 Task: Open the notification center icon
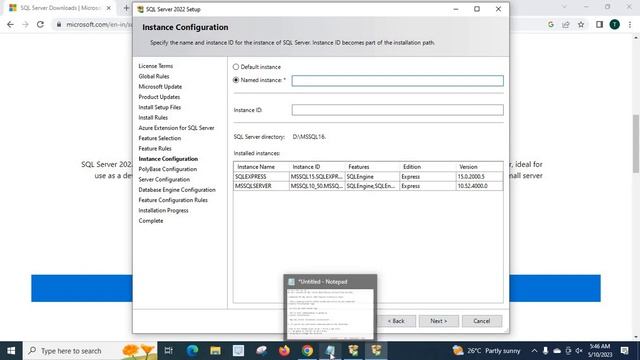click(624, 351)
